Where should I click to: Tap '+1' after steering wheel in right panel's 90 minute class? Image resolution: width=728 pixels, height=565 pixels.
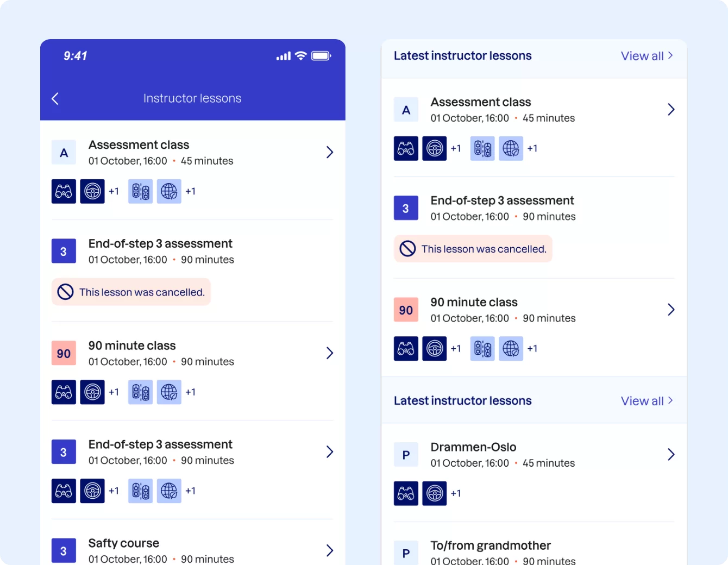click(x=456, y=349)
